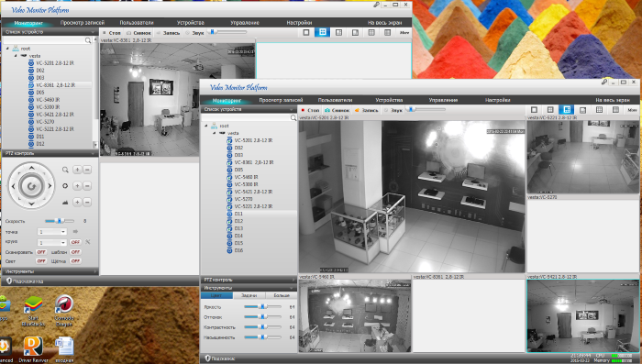This screenshot has width=642, height=364.
Task: Toggle the Свет OFF switch
Action: 41,260
